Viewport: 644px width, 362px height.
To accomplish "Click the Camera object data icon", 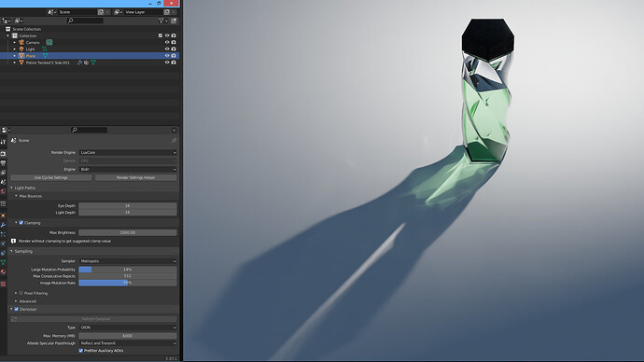I will click(x=49, y=42).
